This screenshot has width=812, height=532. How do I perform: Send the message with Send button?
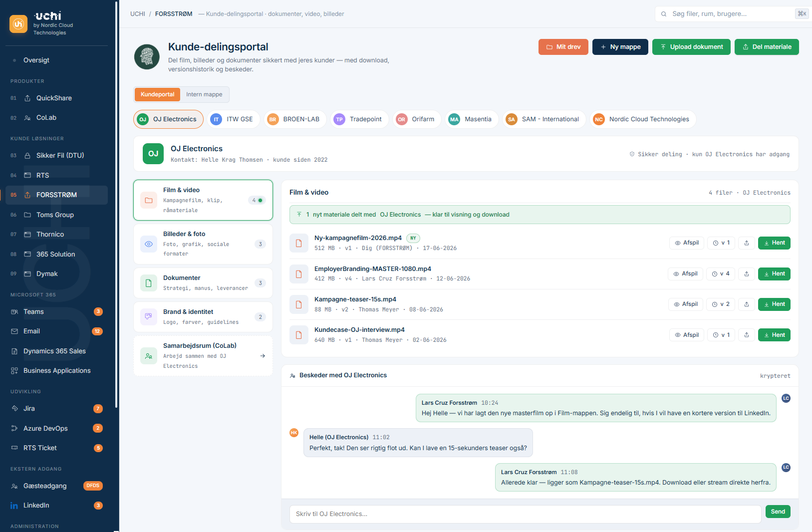pyautogui.click(x=778, y=512)
